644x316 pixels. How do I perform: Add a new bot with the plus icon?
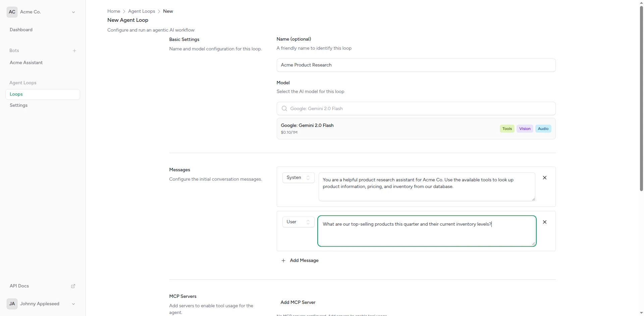[74, 51]
